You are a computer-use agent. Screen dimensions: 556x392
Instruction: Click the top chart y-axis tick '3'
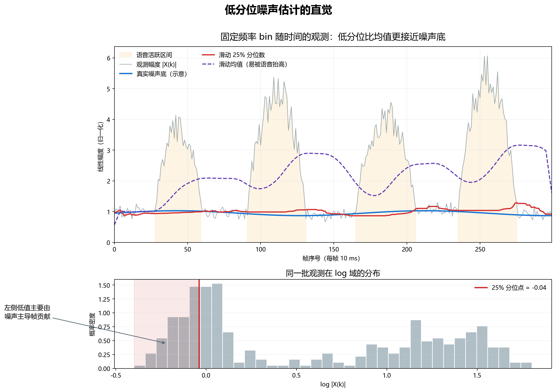[109, 150]
